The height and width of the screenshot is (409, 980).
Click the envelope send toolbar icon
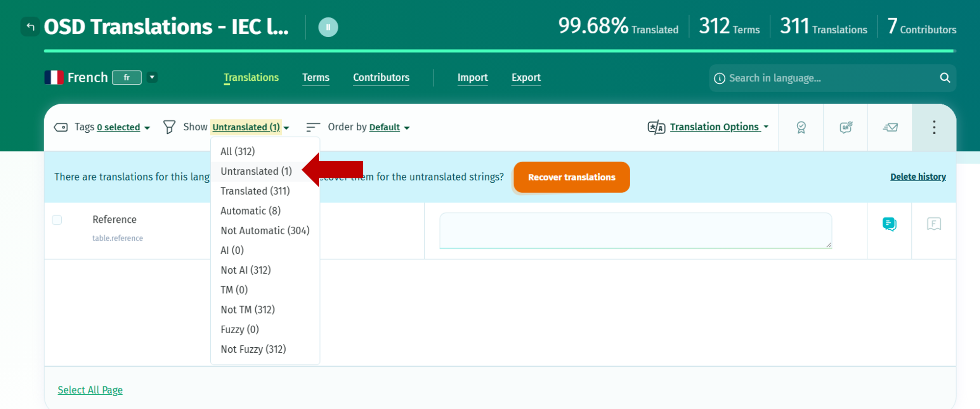tap(890, 127)
